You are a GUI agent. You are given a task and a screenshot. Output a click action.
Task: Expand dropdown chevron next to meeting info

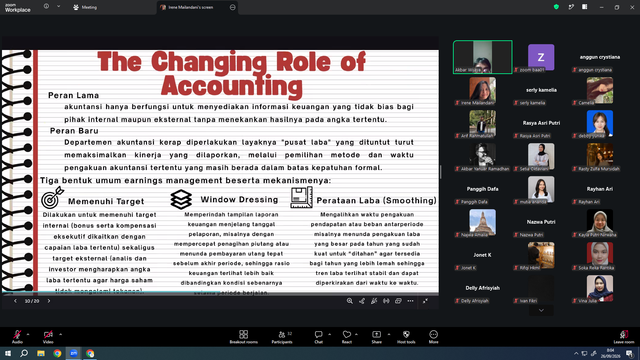(58, 7)
